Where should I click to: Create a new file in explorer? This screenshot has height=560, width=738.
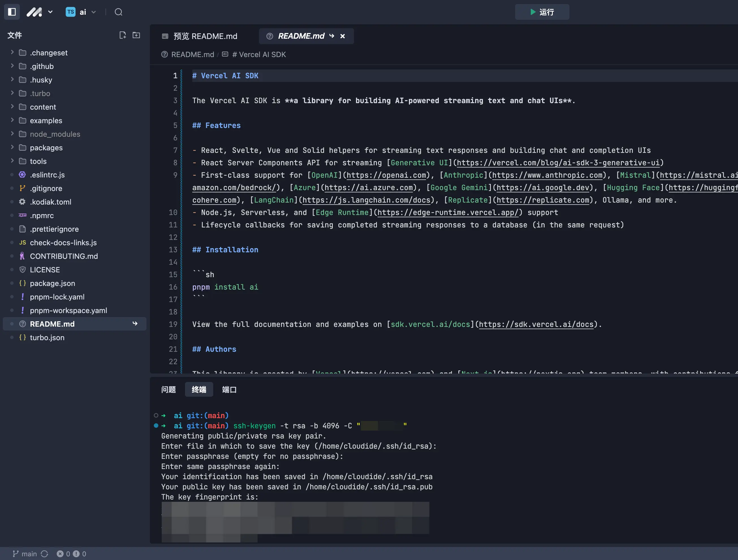(x=122, y=35)
